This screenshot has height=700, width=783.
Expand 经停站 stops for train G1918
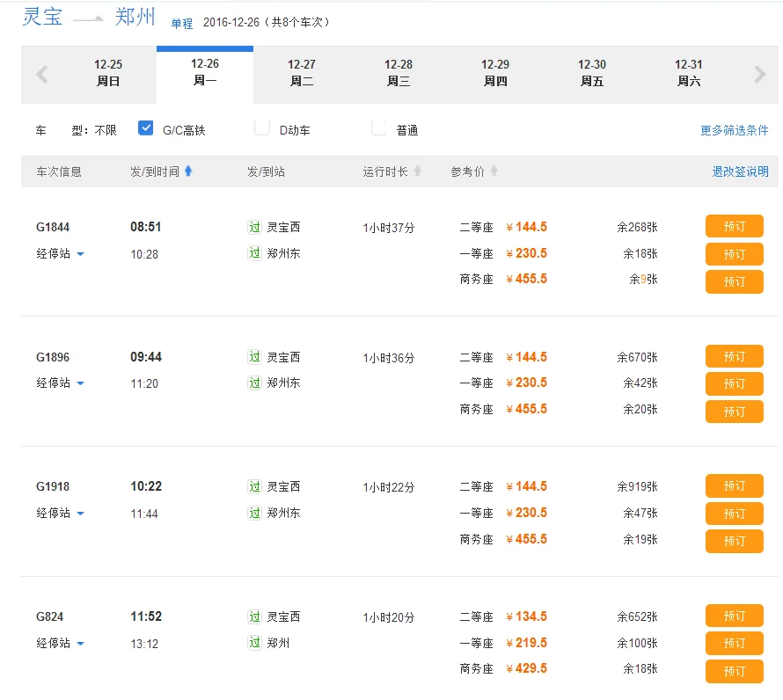tap(61, 514)
